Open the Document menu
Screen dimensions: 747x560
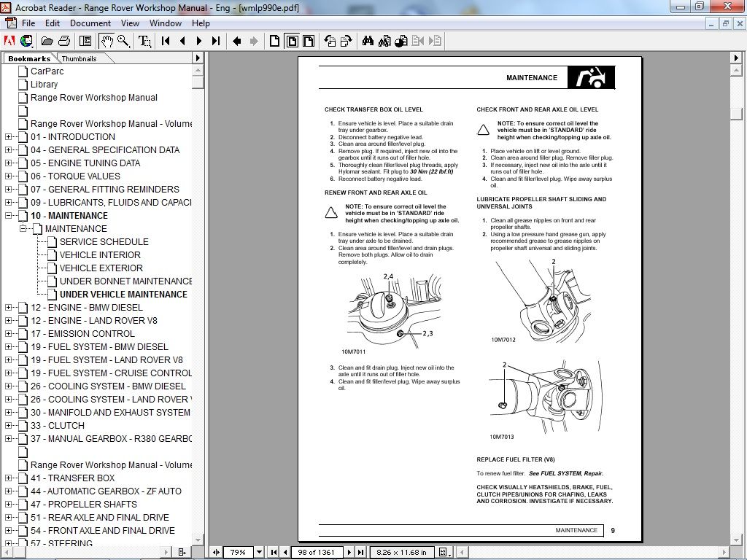coord(90,23)
